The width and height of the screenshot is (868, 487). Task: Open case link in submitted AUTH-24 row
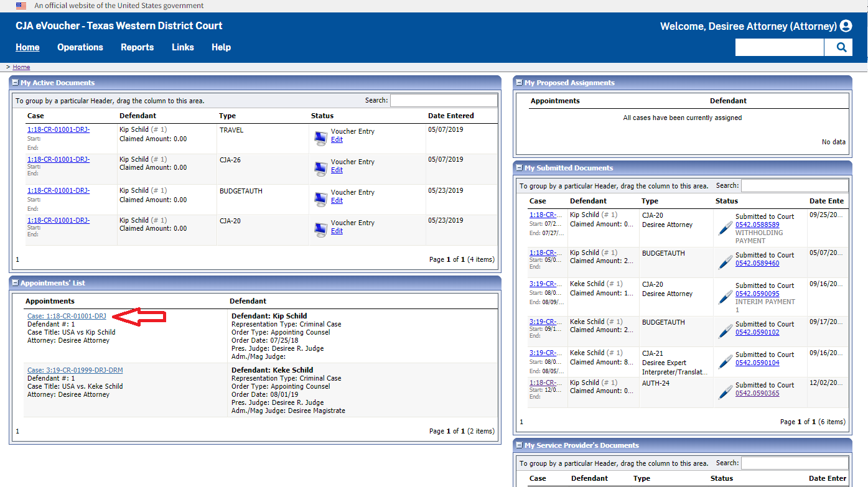pyautogui.click(x=546, y=383)
